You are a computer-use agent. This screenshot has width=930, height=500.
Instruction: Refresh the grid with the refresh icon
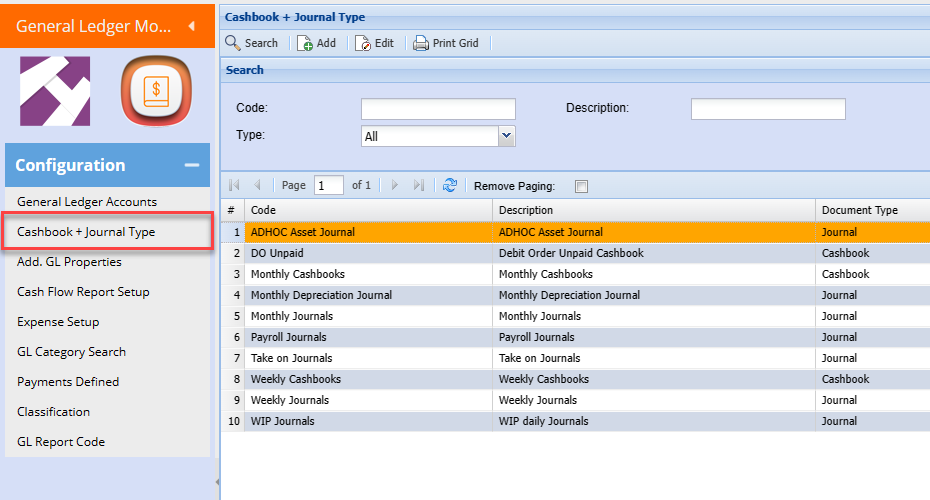(450, 185)
